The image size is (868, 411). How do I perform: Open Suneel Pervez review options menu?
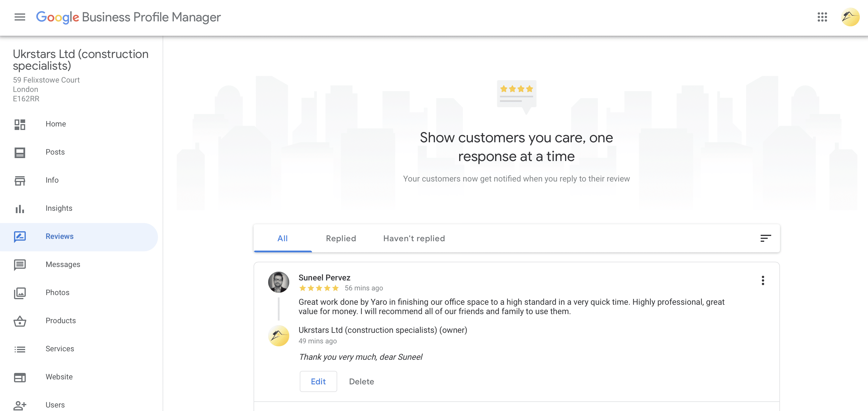tap(763, 280)
